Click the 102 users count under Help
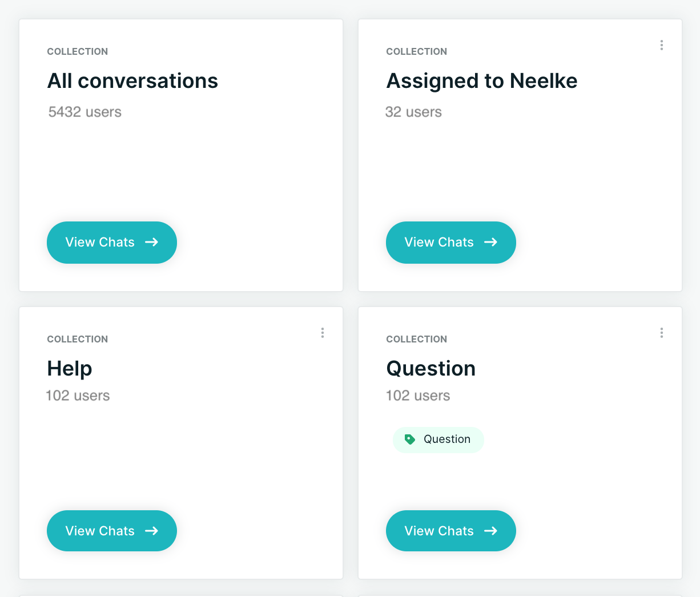 pos(78,396)
